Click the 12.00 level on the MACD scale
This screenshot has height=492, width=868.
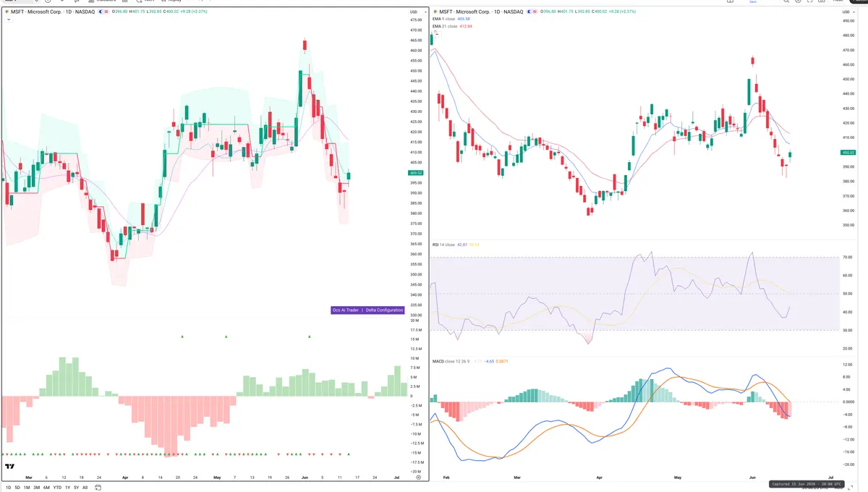coord(848,365)
